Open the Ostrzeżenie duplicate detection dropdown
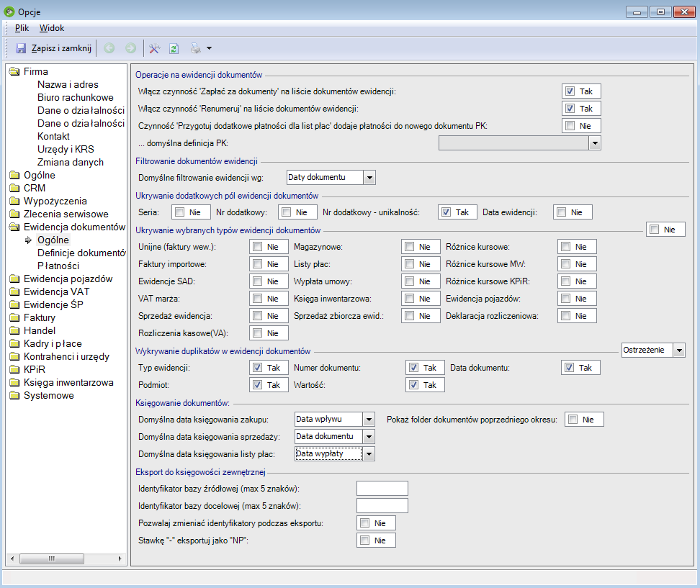The width and height of the screenshot is (700, 588). pyautogui.click(x=679, y=350)
